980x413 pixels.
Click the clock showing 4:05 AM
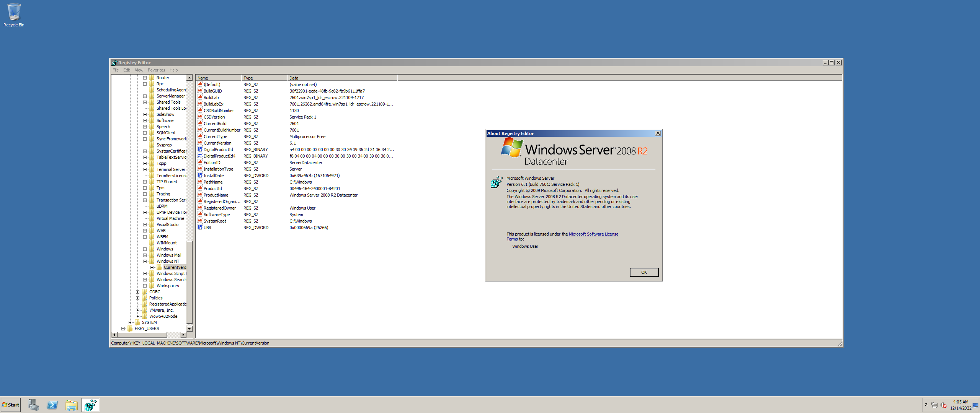(x=960, y=405)
